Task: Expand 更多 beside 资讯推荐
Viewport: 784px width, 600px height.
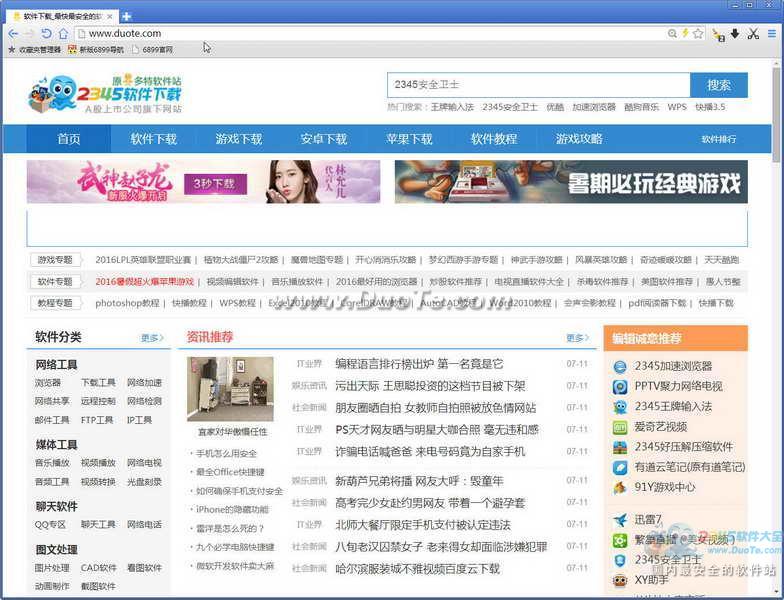Action: [578, 338]
